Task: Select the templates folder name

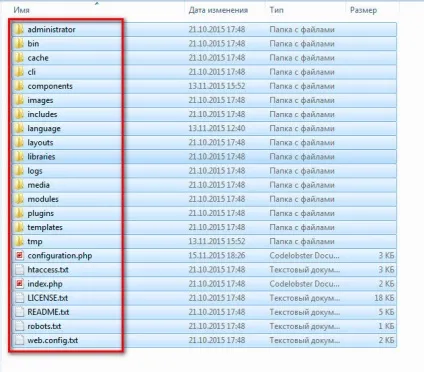Action: 45,227
